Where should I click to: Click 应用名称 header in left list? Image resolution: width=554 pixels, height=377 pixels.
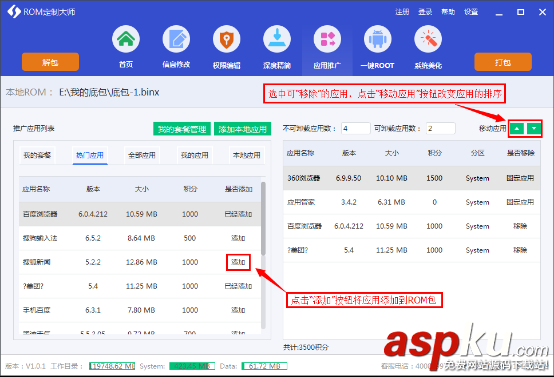point(36,189)
